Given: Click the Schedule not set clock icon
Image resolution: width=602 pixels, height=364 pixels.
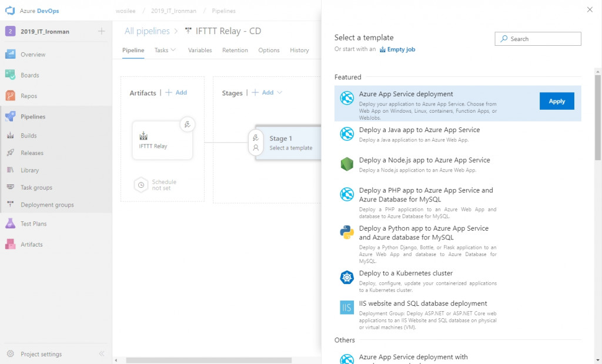Looking at the screenshot, I should (141, 185).
